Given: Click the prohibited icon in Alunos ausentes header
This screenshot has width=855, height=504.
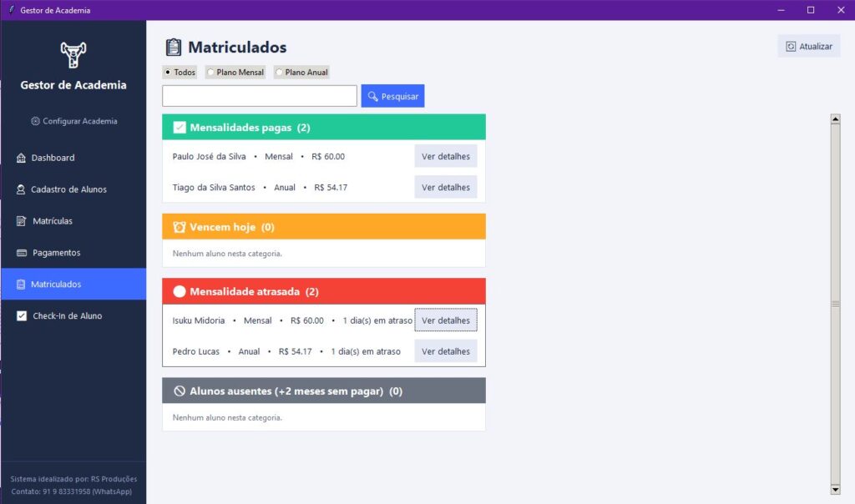Looking at the screenshot, I should pyautogui.click(x=180, y=391).
